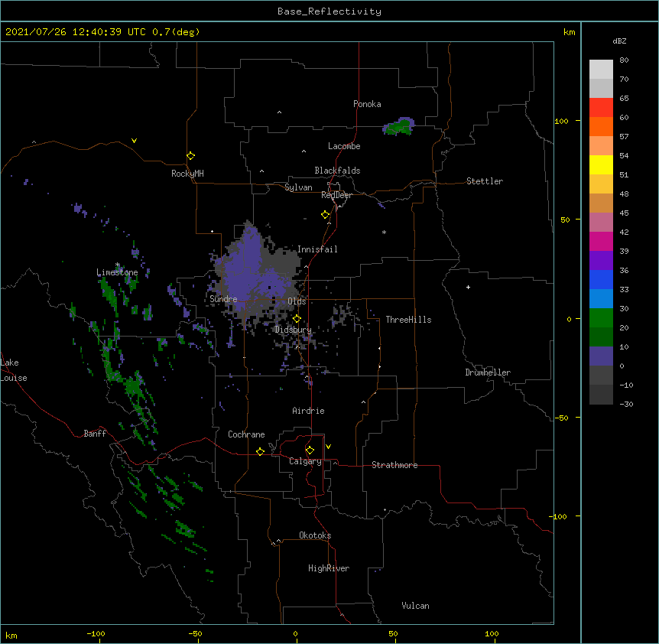This screenshot has width=659, height=644.
Task: Click the white asterisk east of Innisfail
Action: 384,232
